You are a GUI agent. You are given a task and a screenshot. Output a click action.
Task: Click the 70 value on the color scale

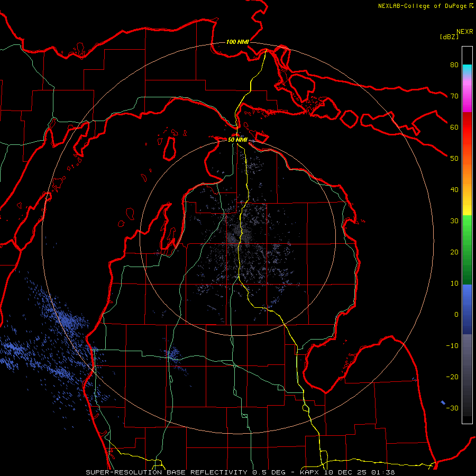454,96
